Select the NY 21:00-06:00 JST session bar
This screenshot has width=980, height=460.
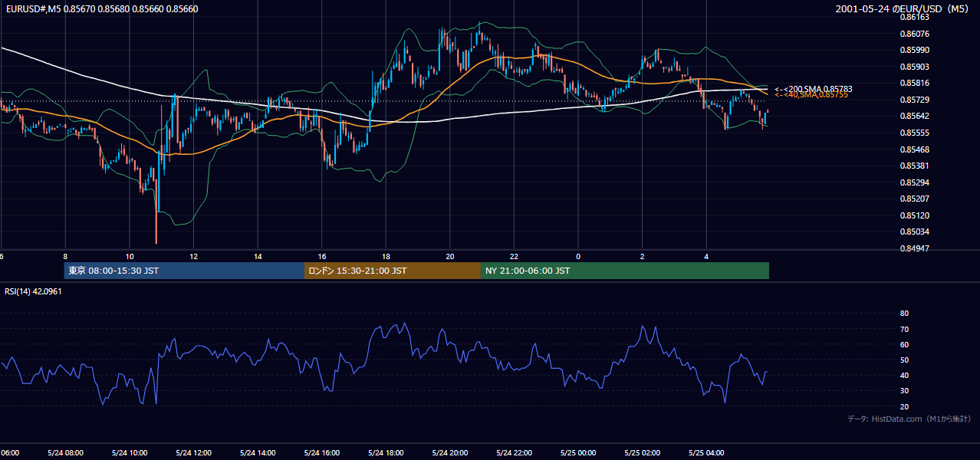click(x=624, y=271)
